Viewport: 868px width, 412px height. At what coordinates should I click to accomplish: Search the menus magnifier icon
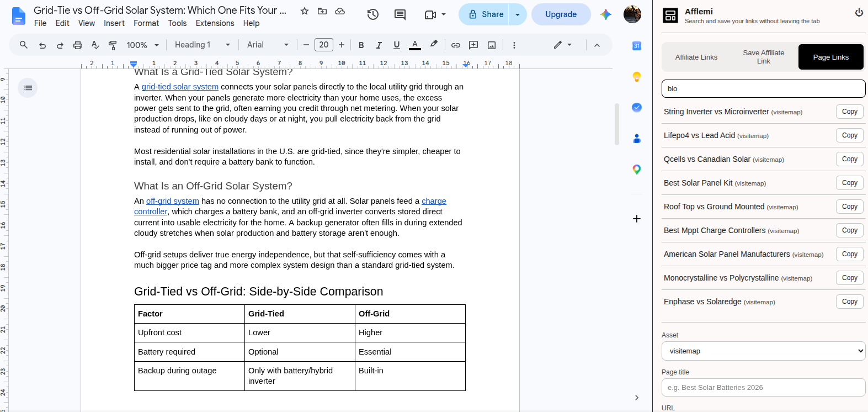click(x=24, y=45)
